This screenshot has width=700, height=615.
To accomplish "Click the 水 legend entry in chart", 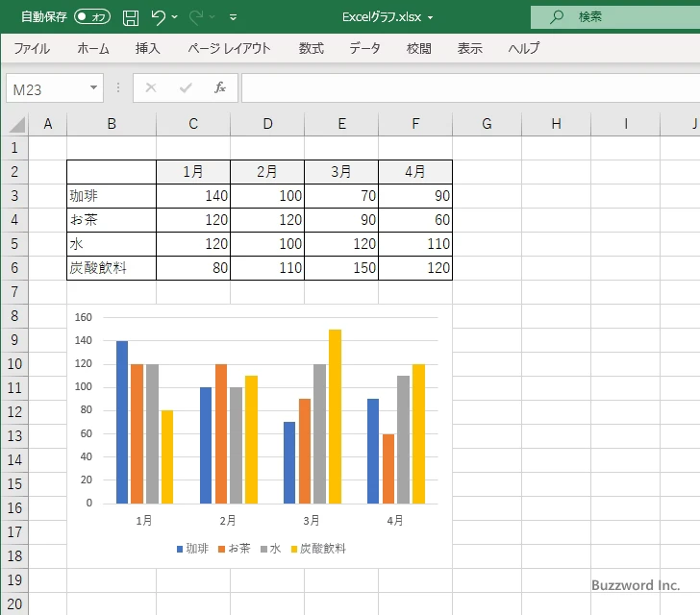I will (x=271, y=549).
